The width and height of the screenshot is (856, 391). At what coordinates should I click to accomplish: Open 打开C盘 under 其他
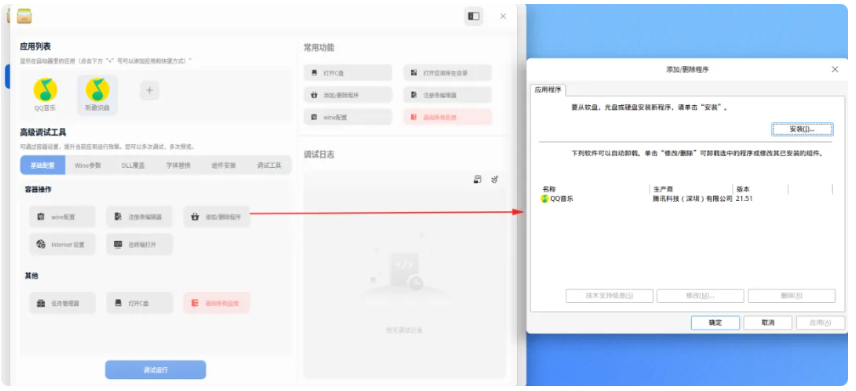click(140, 303)
